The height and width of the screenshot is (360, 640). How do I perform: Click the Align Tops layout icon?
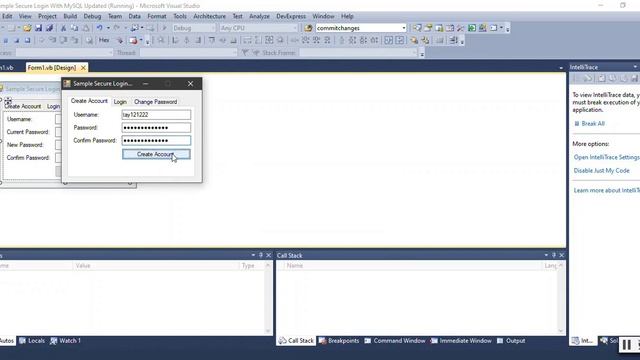coord(211,40)
